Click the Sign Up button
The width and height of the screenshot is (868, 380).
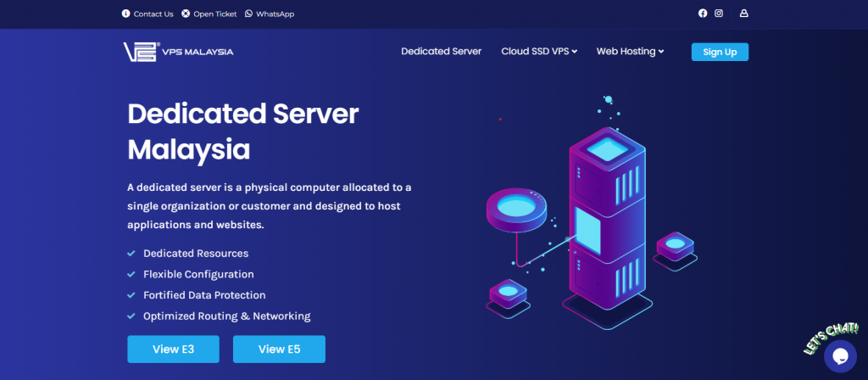(x=720, y=52)
